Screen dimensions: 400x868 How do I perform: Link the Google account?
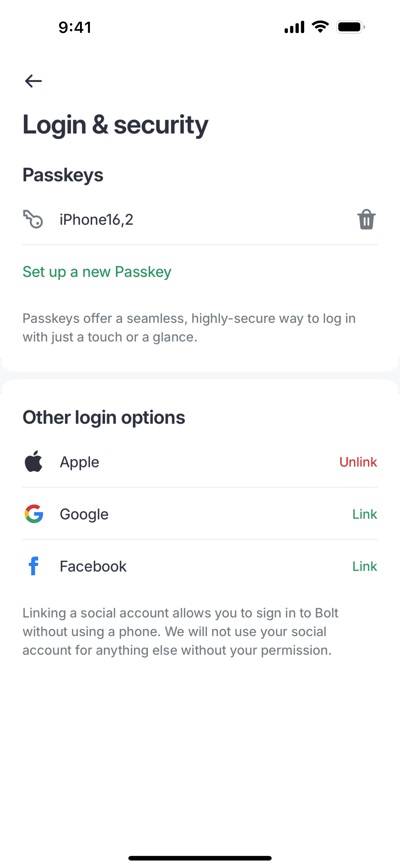coord(364,514)
